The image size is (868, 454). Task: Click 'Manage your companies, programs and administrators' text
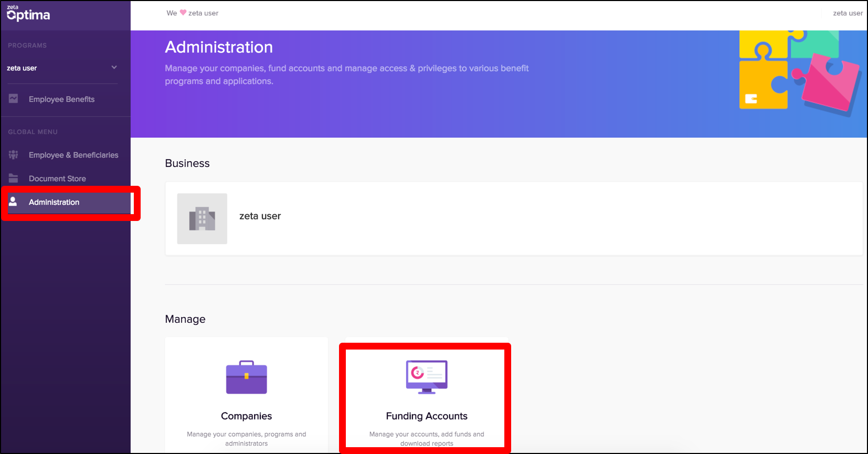(x=246, y=439)
